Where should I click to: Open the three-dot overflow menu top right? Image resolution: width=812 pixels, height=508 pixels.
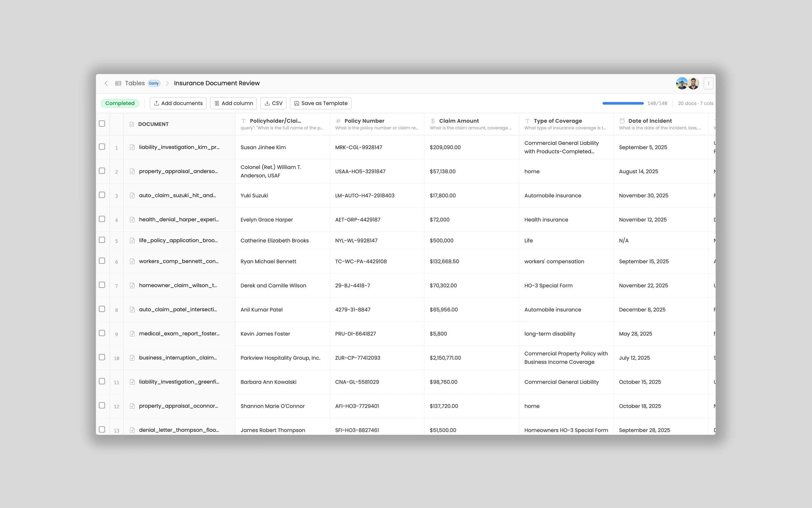(x=708, y=83)
